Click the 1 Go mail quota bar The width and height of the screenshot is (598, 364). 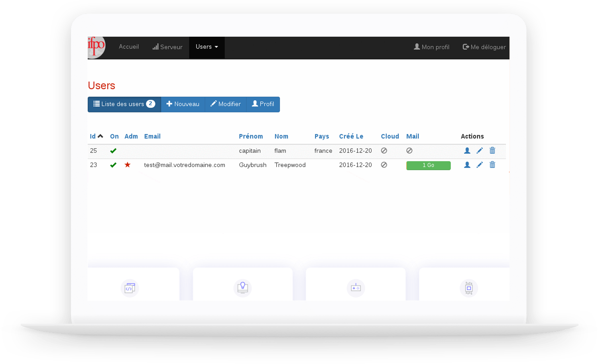(429, 165)
